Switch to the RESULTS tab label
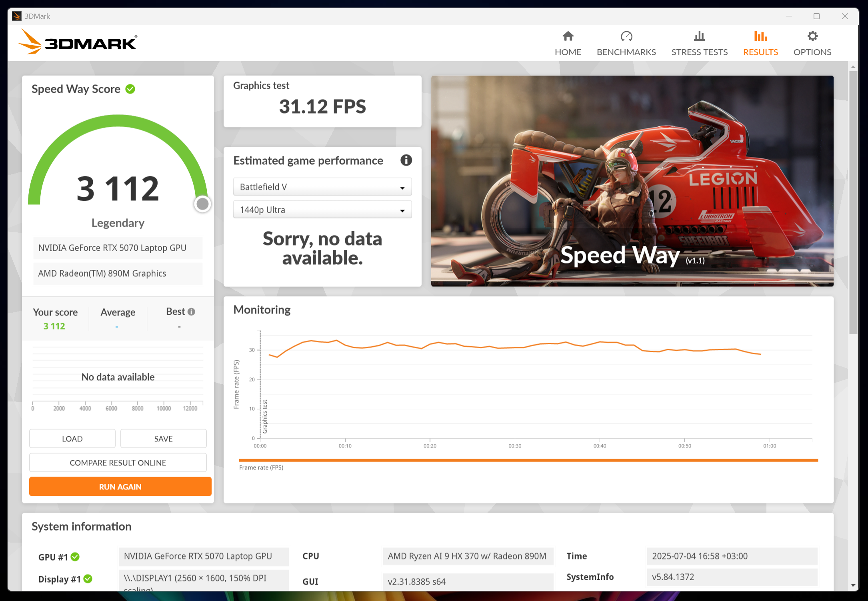 760,52
